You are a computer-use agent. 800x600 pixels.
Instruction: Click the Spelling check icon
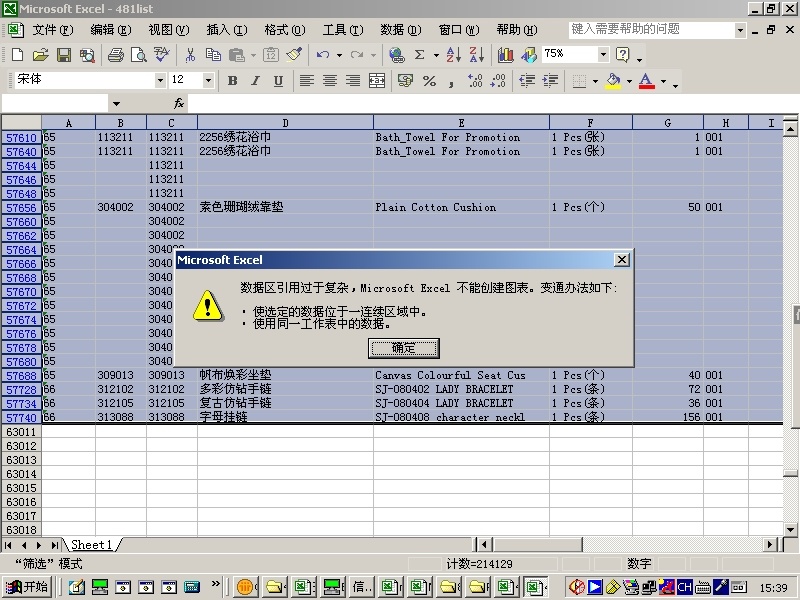(162, 55)
